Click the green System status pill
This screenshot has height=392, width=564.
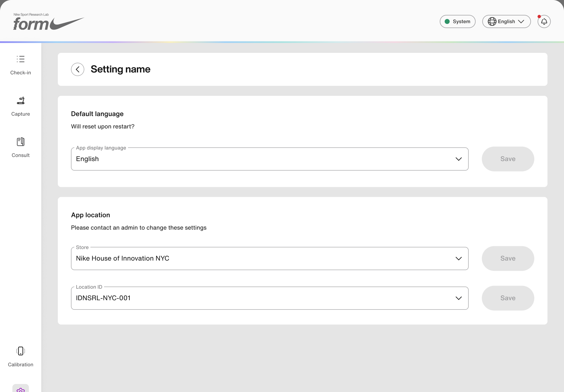457,21
